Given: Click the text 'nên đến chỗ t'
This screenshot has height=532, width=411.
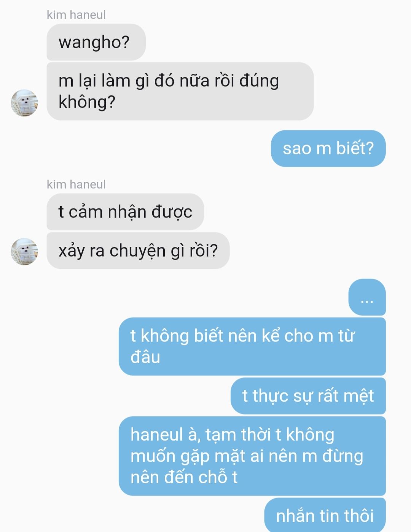Looking at the screenshot, I should pyautogui.click(x=184, y=477).
